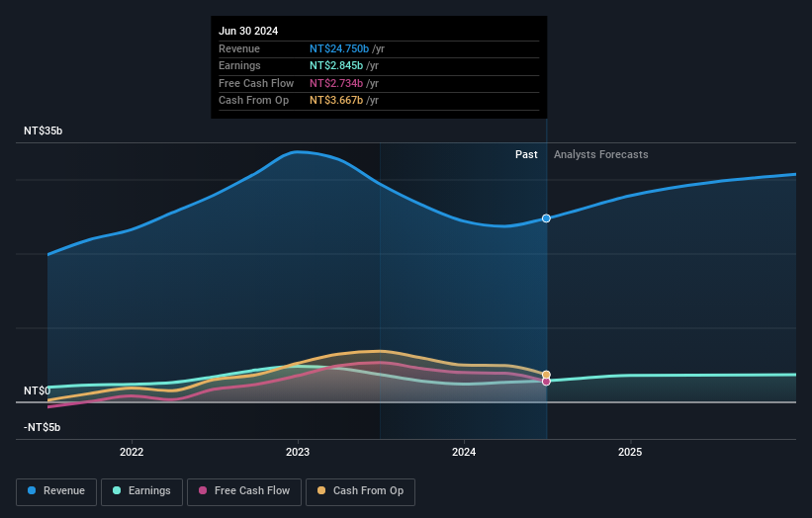Click the blue Revenue data point marker

tap(546, 218)
